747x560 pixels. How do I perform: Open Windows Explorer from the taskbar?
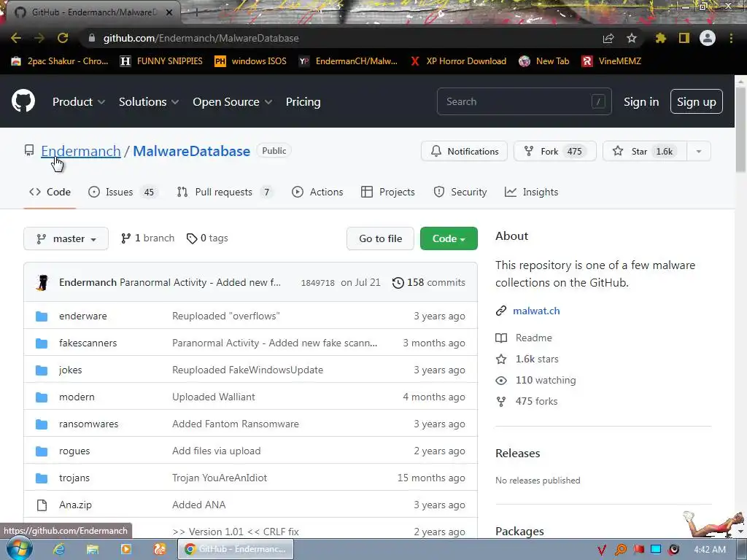coord(93,549)
